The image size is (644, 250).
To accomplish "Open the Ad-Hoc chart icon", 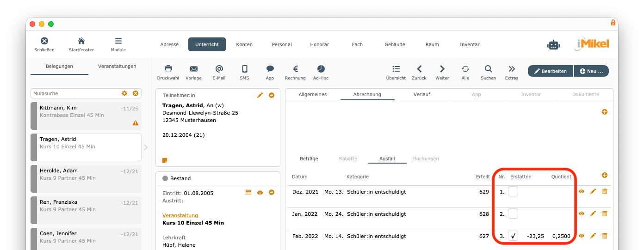I will [x=321, y=69].
